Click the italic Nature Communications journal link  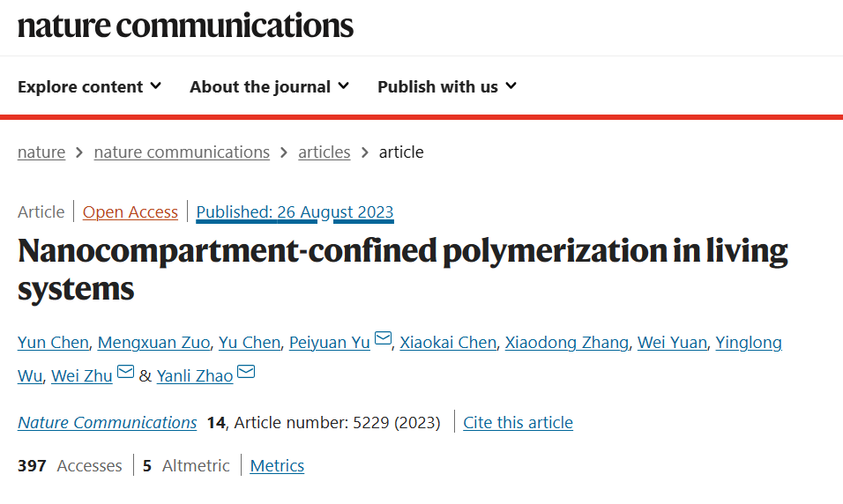pos(108,422)
